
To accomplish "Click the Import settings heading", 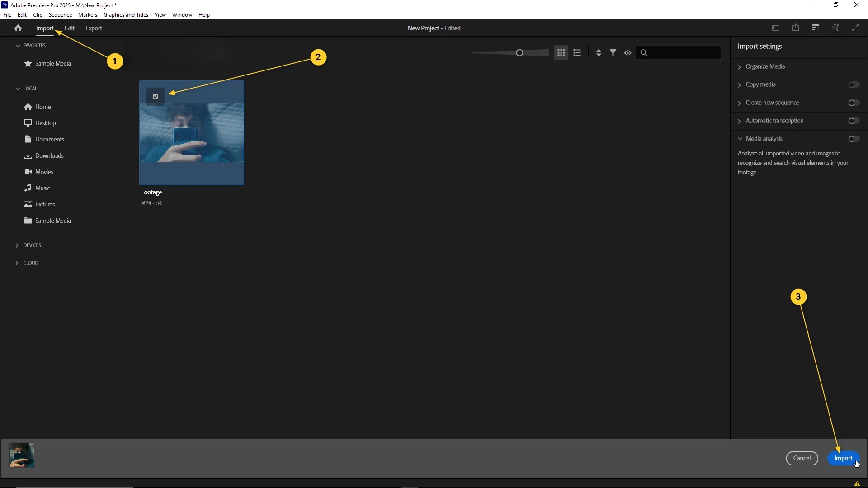I will pyautogui.click(x=759, y=46).
